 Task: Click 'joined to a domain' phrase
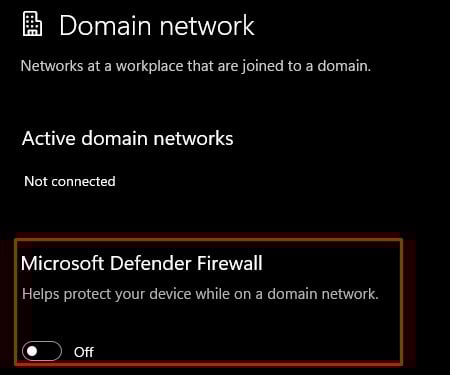307,66
